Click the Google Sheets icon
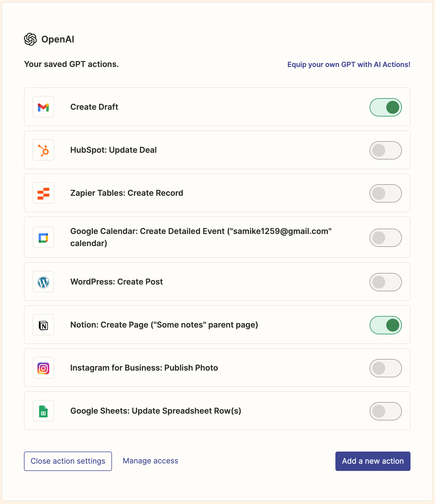The image size is (435, 504). pyautogui.click(x=43, y=411)
